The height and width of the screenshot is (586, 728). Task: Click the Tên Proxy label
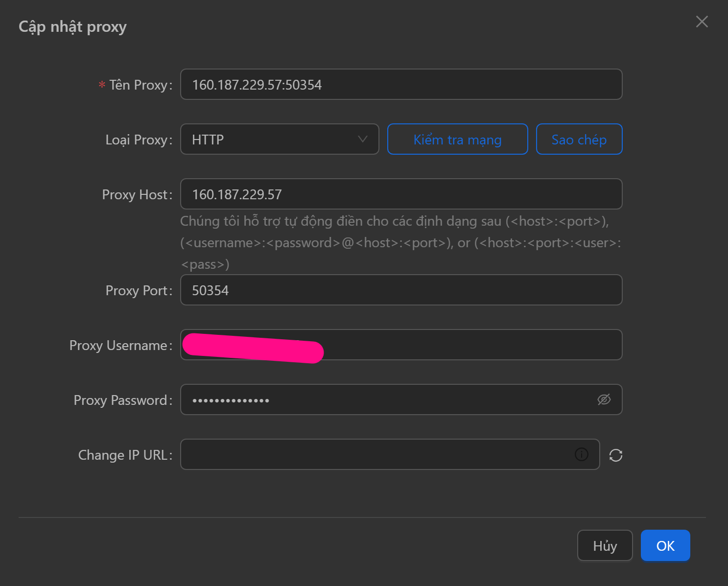click(140, 85)
